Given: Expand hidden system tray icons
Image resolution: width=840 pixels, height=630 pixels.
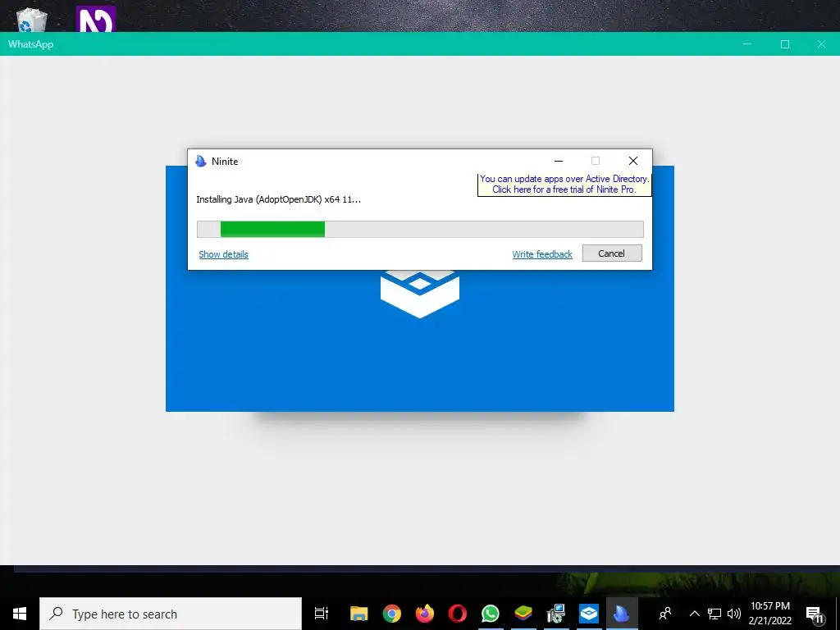Looking at the screenshot, I should point(694,614).
